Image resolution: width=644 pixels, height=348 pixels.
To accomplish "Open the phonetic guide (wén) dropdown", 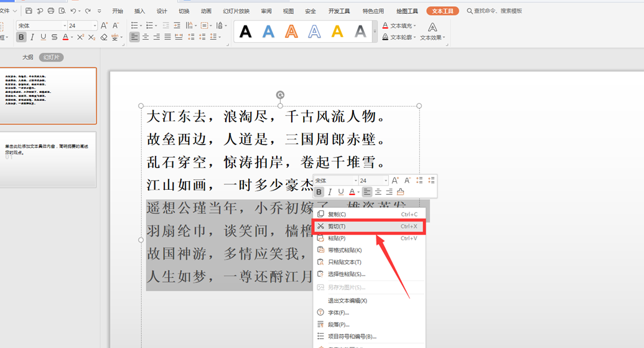I will pos(116,37).
